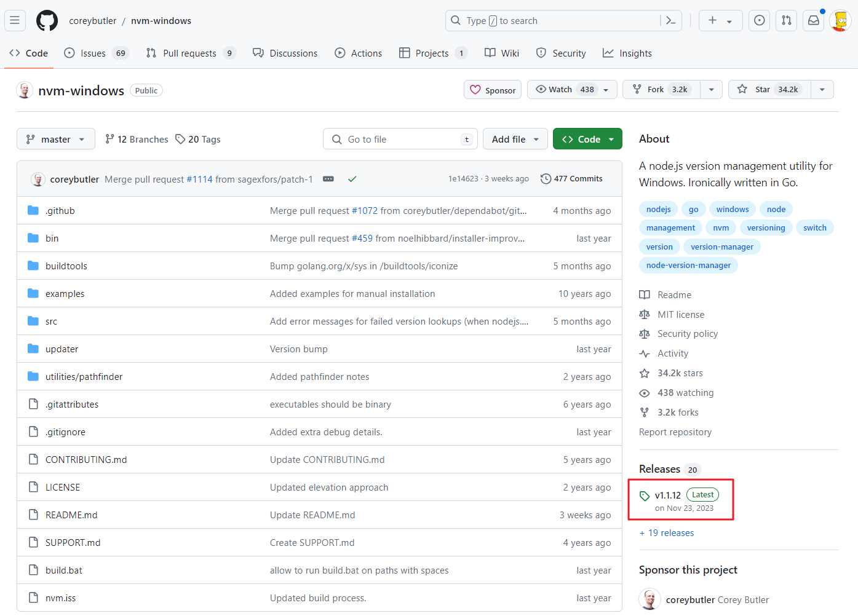This screenshot has width=858, height=616.
Task: Open the .github folder
Action: (x=60, y=211)
